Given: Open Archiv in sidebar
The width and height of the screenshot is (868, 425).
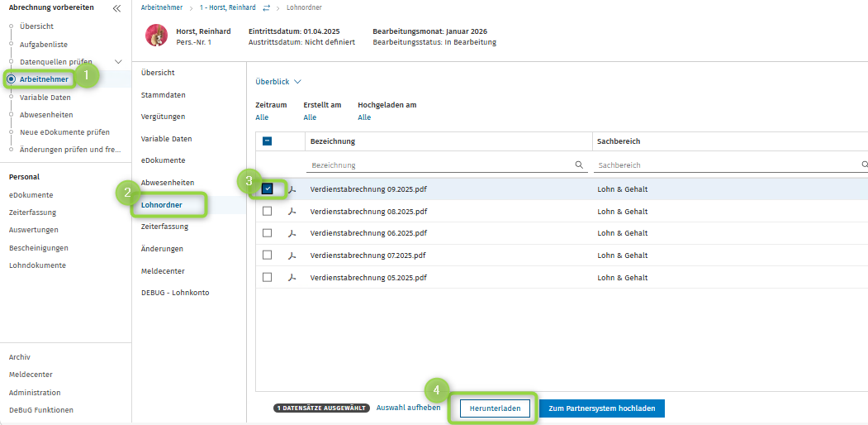Looking at the screenshot, I should point(19,357).
